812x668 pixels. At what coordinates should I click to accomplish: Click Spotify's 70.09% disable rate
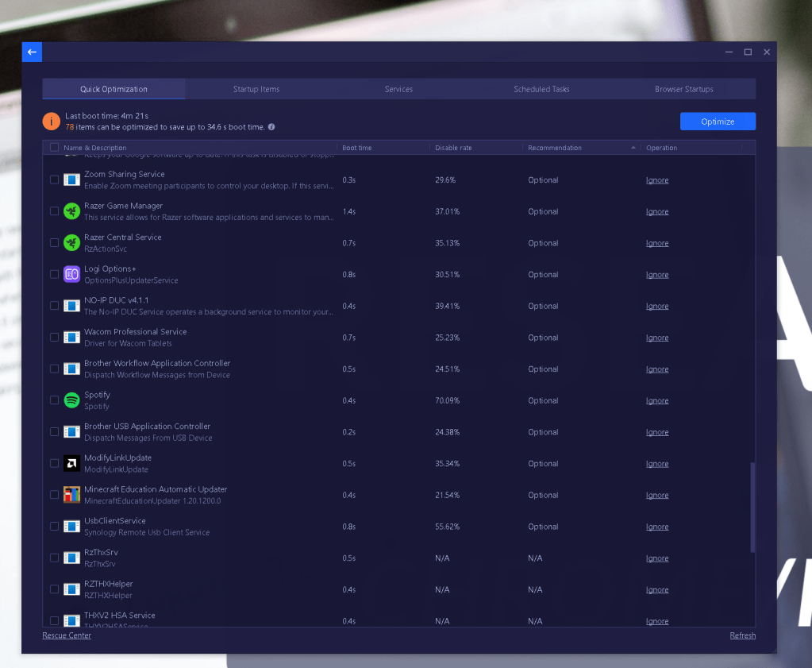448,400
